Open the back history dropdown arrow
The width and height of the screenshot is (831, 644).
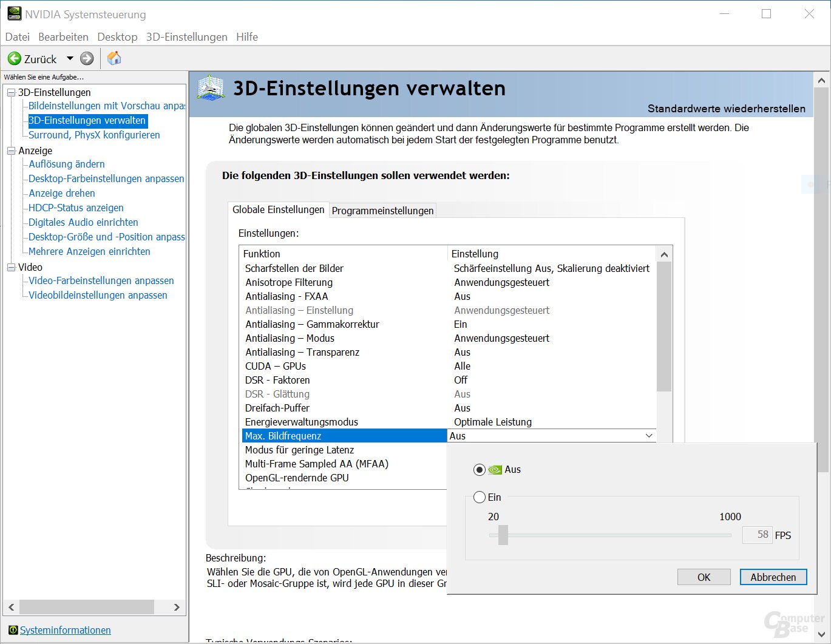[x=70, y=59]
